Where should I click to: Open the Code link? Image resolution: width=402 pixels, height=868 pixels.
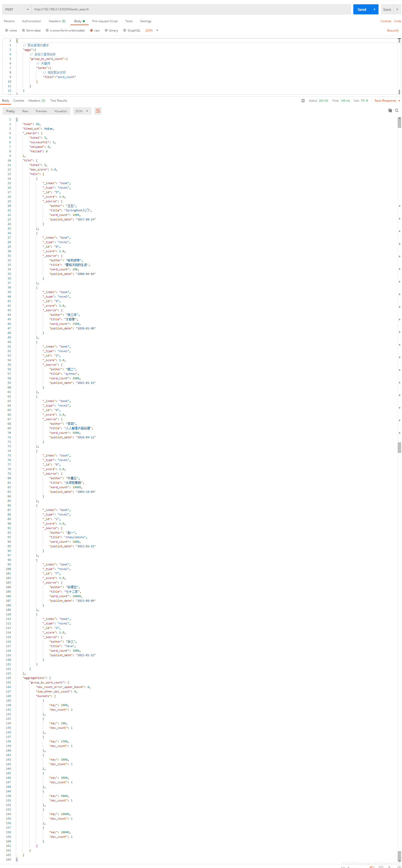point(397,21)
